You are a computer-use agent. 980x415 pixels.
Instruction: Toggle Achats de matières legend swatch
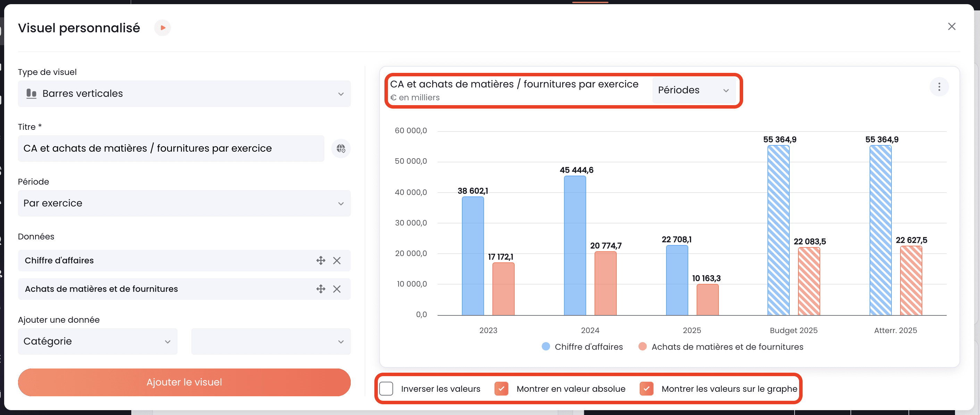(x=642, y=346)
